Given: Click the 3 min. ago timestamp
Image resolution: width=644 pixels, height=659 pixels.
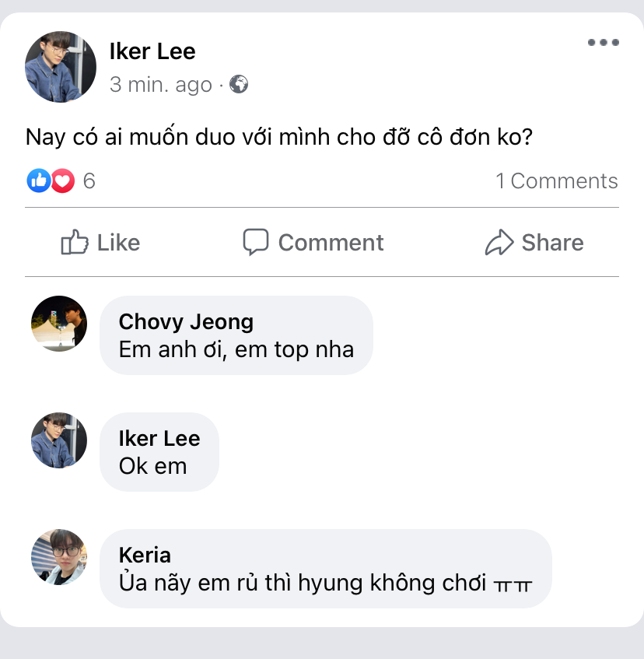Looking at the screenshot, I should point(161,84).
